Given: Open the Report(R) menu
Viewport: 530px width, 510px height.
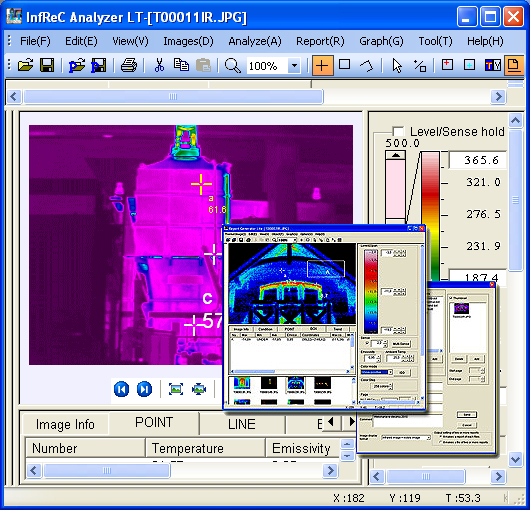Looking at the screenshot, I should (320, 41).
